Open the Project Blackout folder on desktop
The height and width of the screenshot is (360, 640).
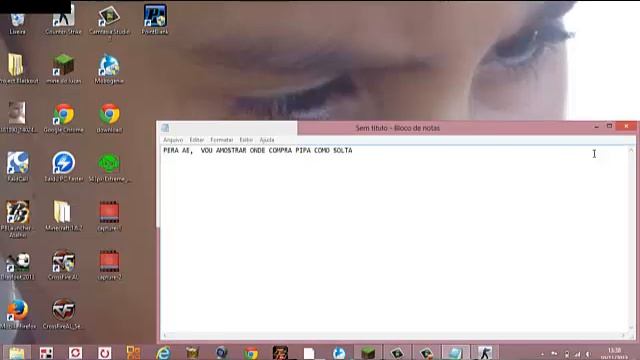18,69
